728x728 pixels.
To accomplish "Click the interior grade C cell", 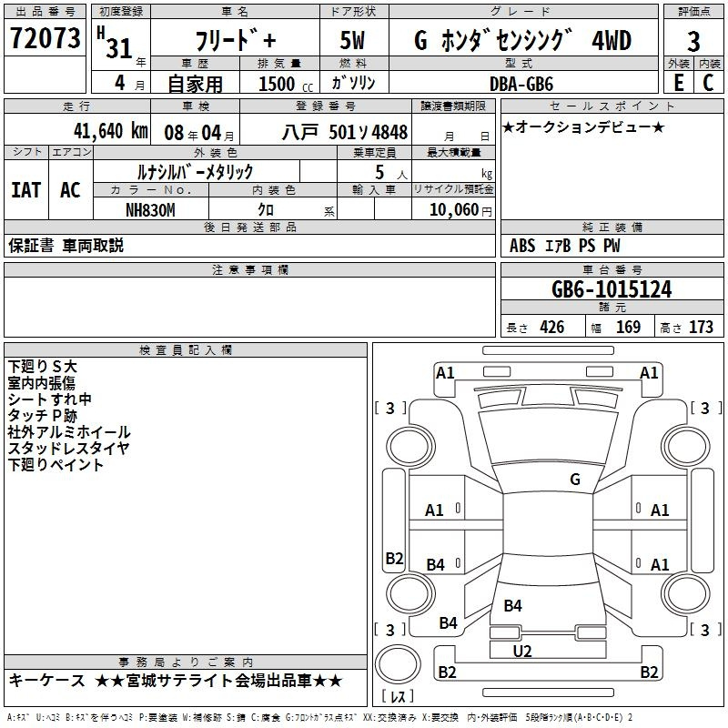I will point(708,82).
